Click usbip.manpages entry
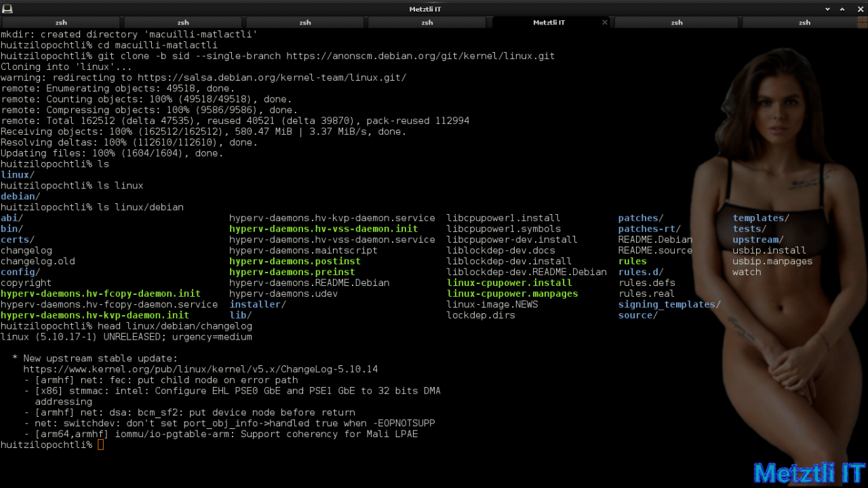This screenshot has height=488, width=868. click(772, 261)
